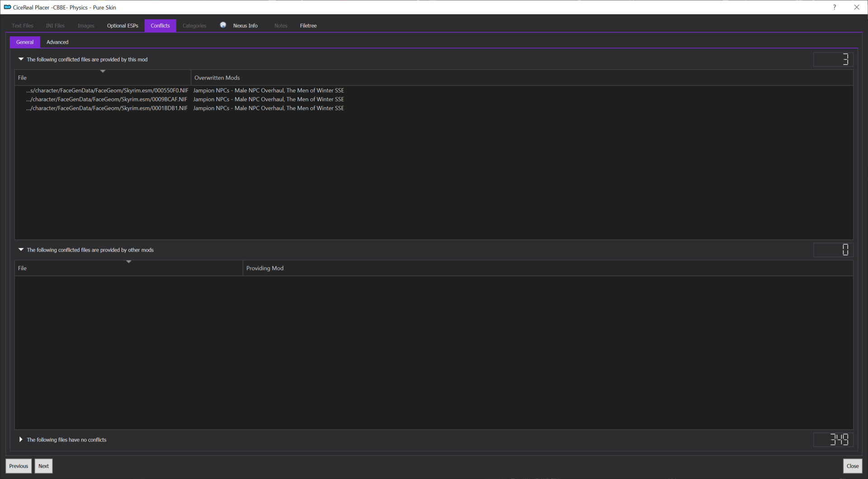Expand the files with no conflicts section
868x479 pixels.
pyautogui.click(x=21, y=440)
